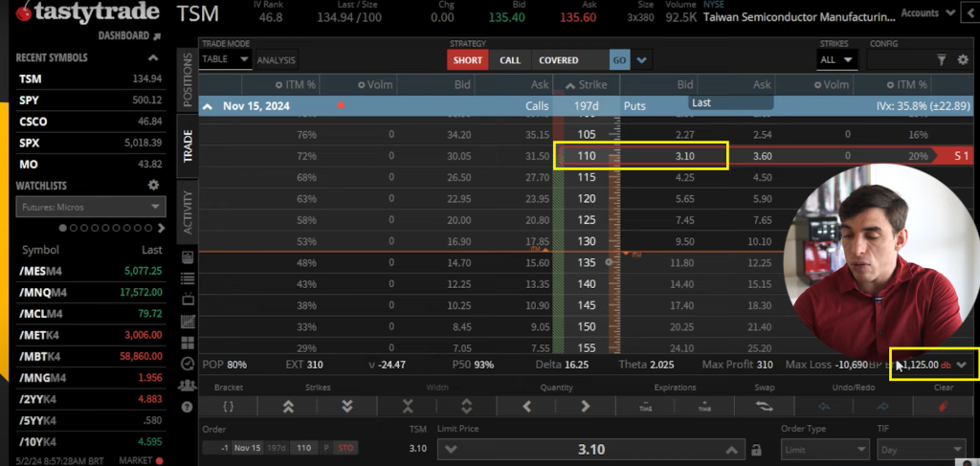Viewport: 980px width, 466px height.
Task: Move strikes up with double chevron
Action: (x=287, y=406)
